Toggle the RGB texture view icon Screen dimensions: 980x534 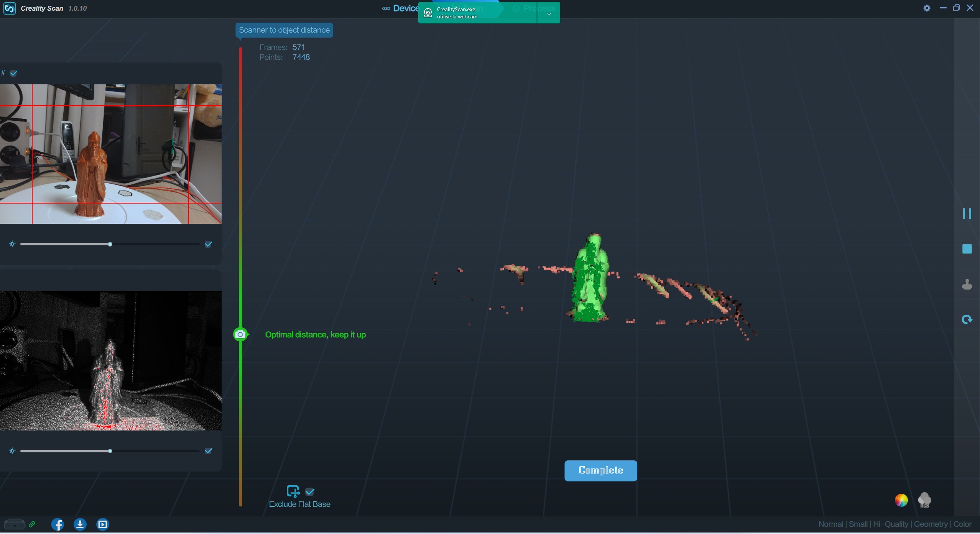click(x=924, y=500)
